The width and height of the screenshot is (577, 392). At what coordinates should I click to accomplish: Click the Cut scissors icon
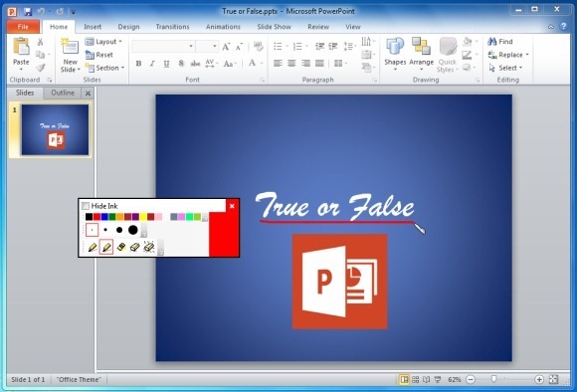coord(40,42)
